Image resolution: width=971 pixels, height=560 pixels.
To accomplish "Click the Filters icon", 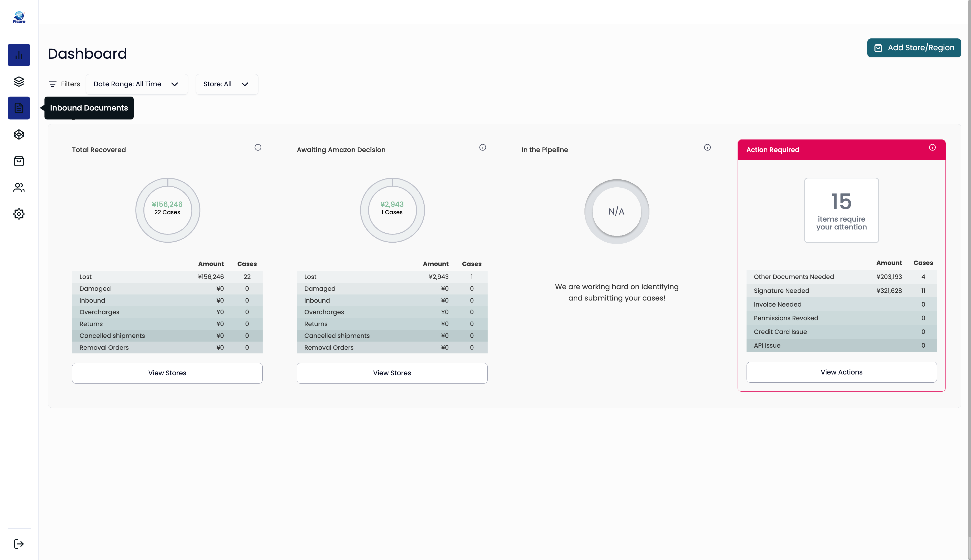I will (53, 84).
